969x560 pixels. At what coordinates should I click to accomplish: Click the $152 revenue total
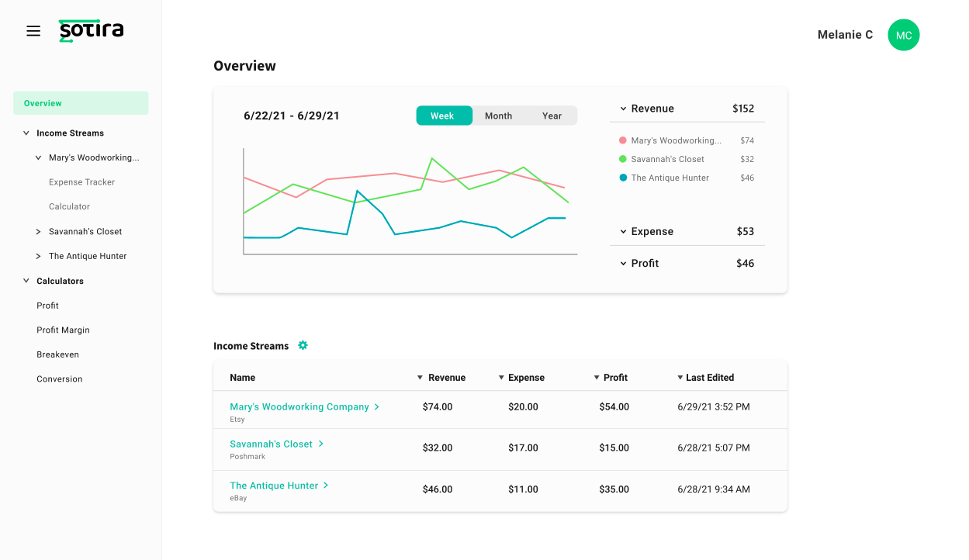743,109
